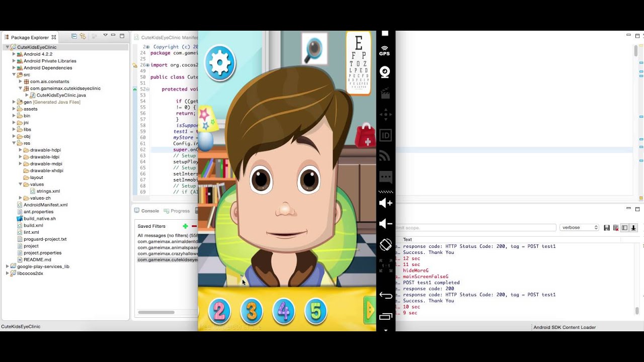
Task: Expand the google-play-services_lib project
Action: pos(7,266)
